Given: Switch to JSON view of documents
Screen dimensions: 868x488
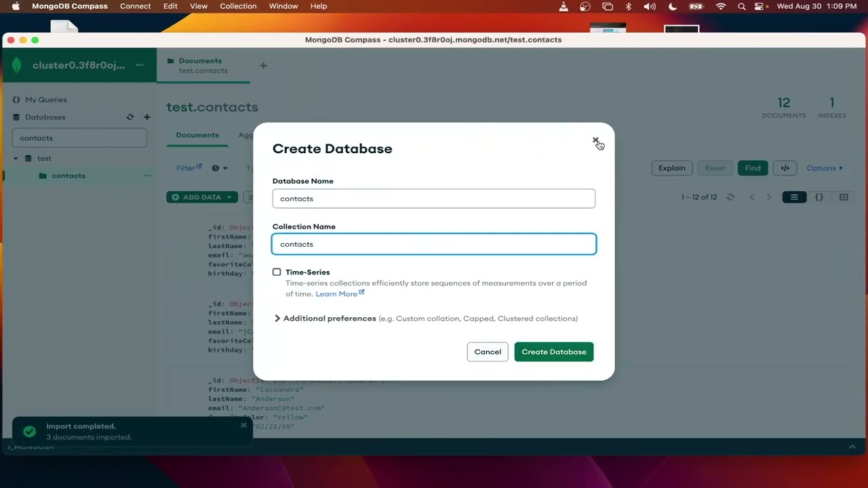Looking at the screenshot, I should click(x=819, y=197).
